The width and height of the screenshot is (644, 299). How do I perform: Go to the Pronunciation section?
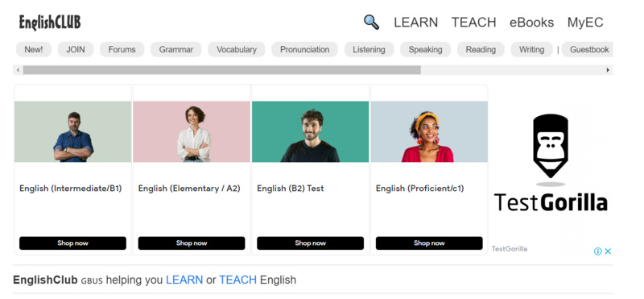[305, 49]
